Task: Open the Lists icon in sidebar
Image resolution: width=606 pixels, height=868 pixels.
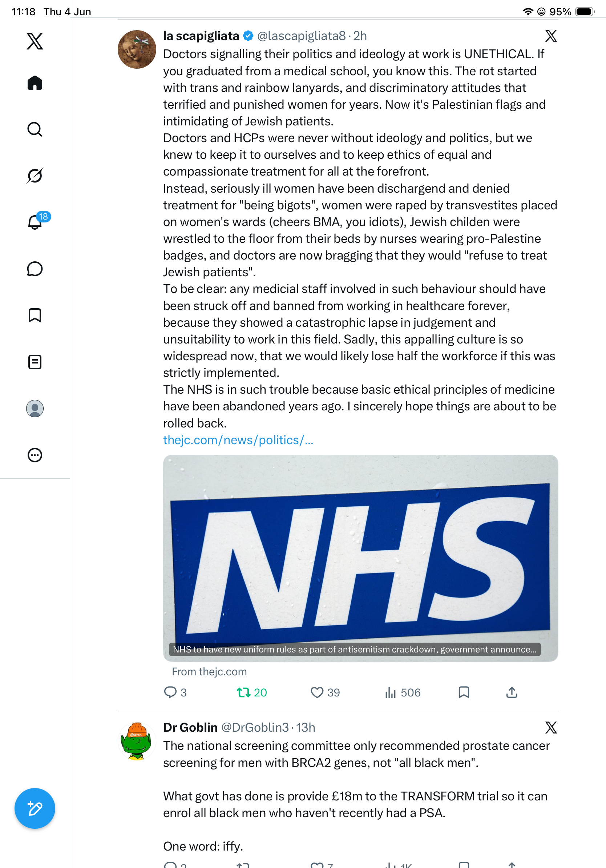Action: [35, 362]
